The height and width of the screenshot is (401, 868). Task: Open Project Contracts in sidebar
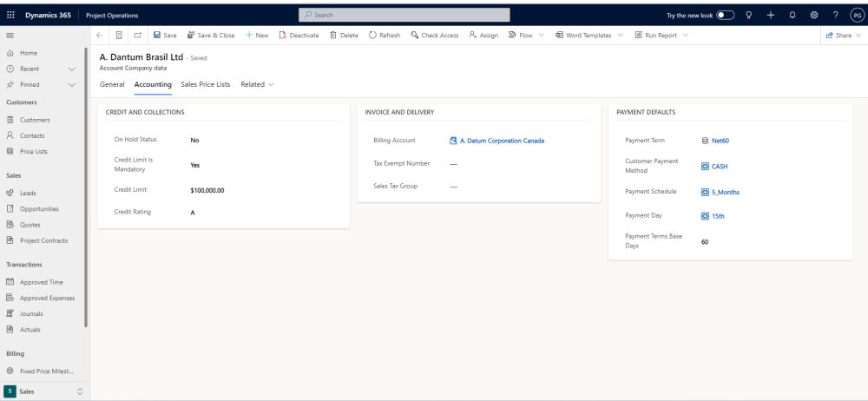coord(44,241)
